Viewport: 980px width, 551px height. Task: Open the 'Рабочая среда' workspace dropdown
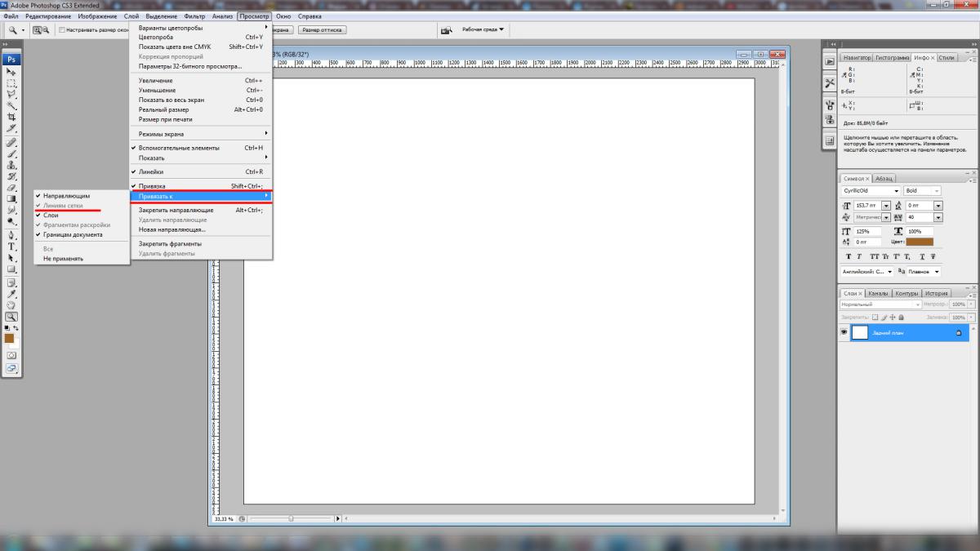pos(483,29)
